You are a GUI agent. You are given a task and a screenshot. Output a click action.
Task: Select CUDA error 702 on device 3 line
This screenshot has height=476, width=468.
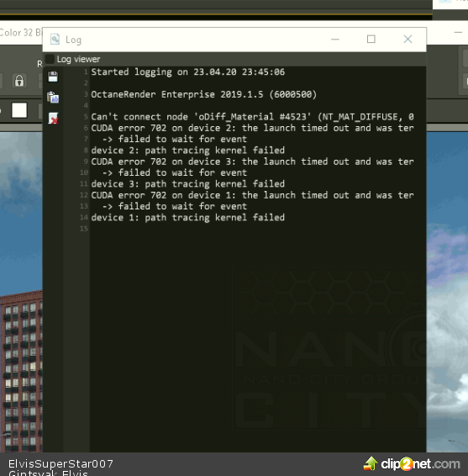(x=252, y=161)
